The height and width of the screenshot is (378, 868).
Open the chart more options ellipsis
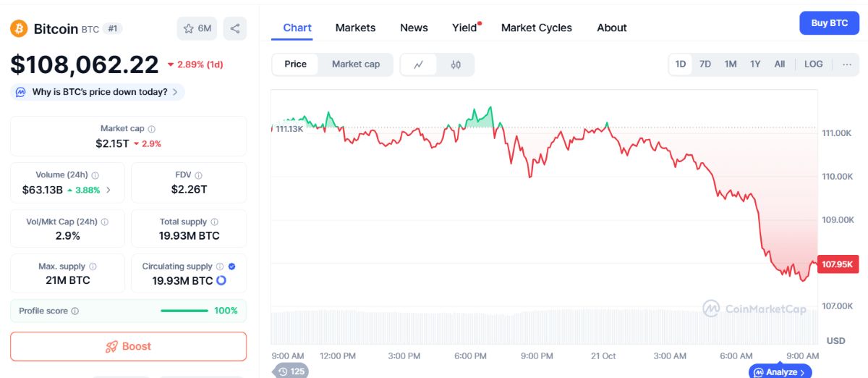coord(847,64)
